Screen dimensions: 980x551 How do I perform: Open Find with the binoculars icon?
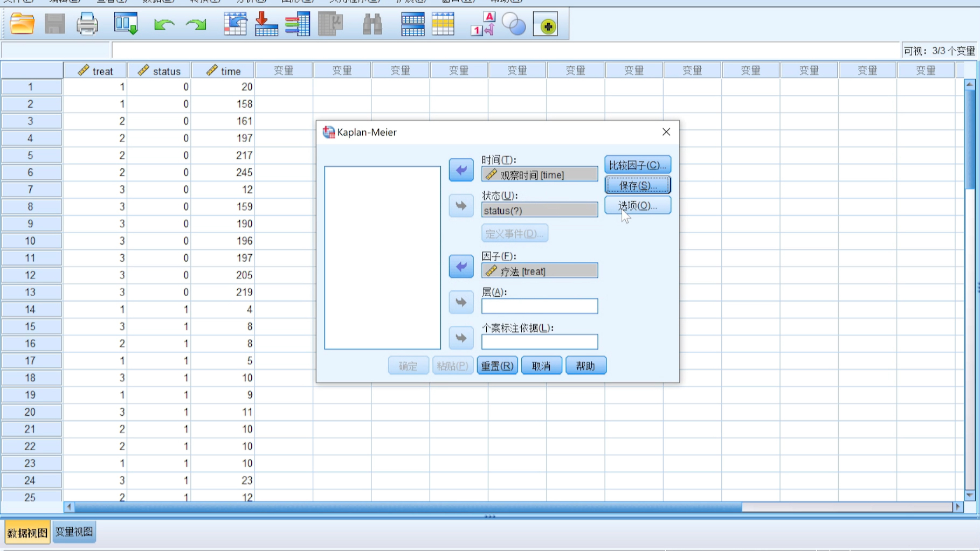click(372, 24)
